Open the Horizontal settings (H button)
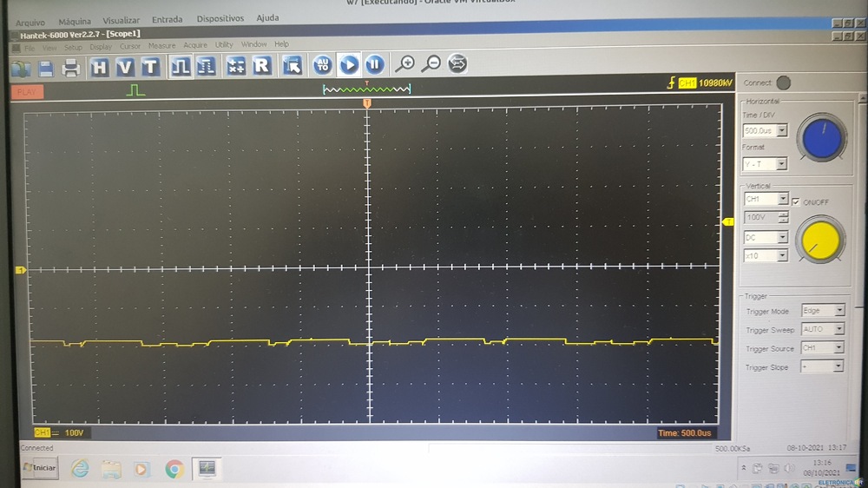 point(100,68)
